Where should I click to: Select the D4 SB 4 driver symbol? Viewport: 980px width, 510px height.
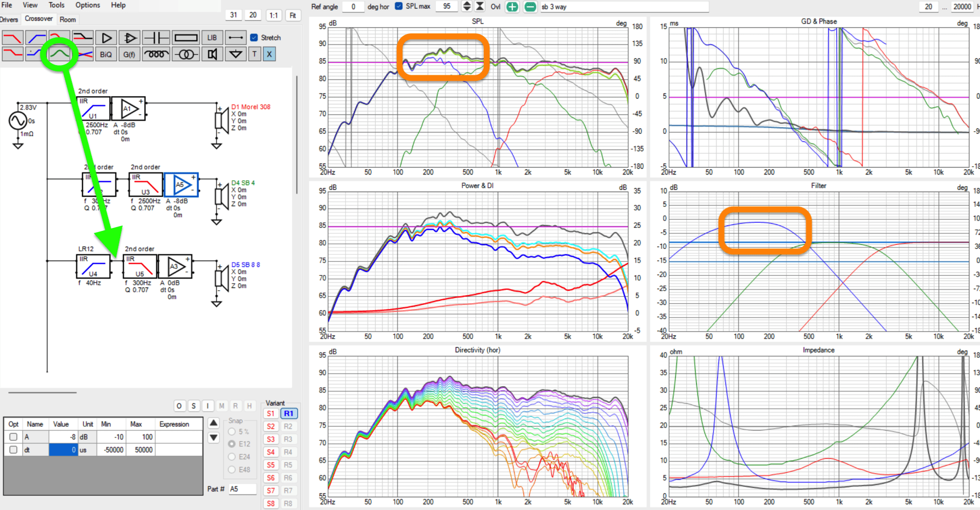222,197
